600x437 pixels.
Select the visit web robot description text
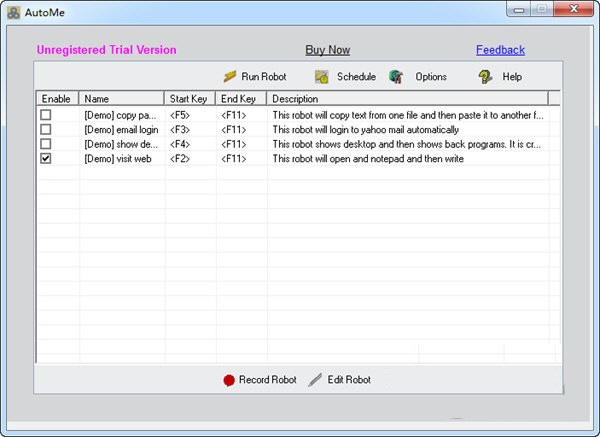(x=367, y=158)
